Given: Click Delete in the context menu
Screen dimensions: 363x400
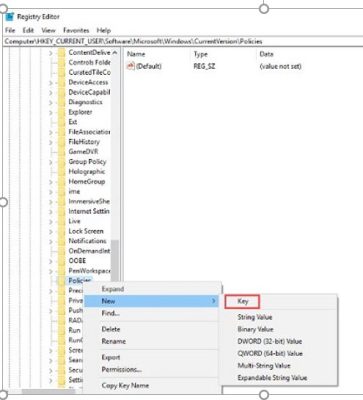Looking at the screenshot, I should click(x=111, y=329).
